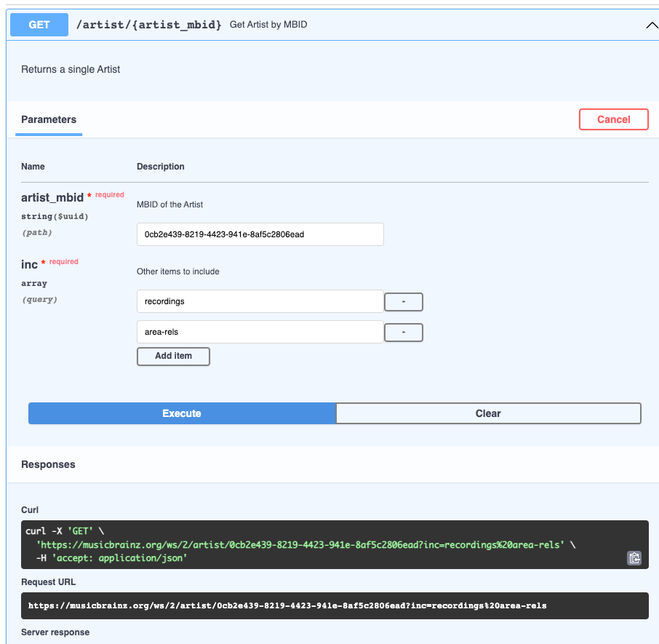Clear the request results

[488, 413]
